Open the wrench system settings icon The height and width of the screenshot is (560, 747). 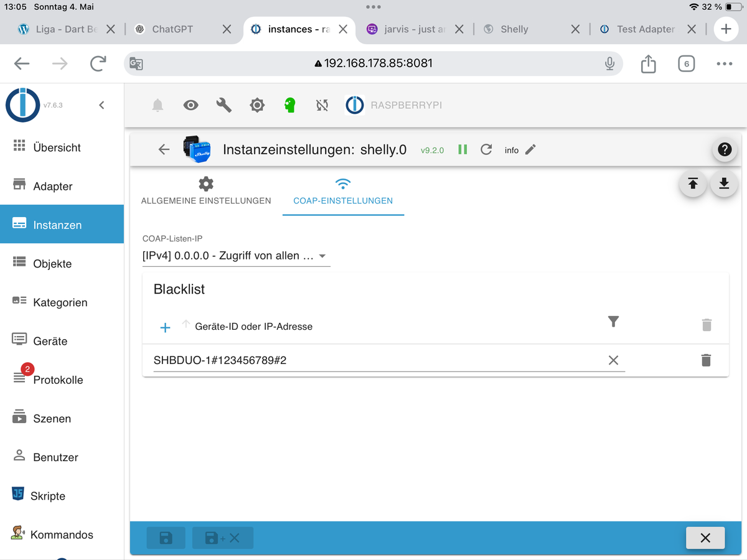coord(223,105)
